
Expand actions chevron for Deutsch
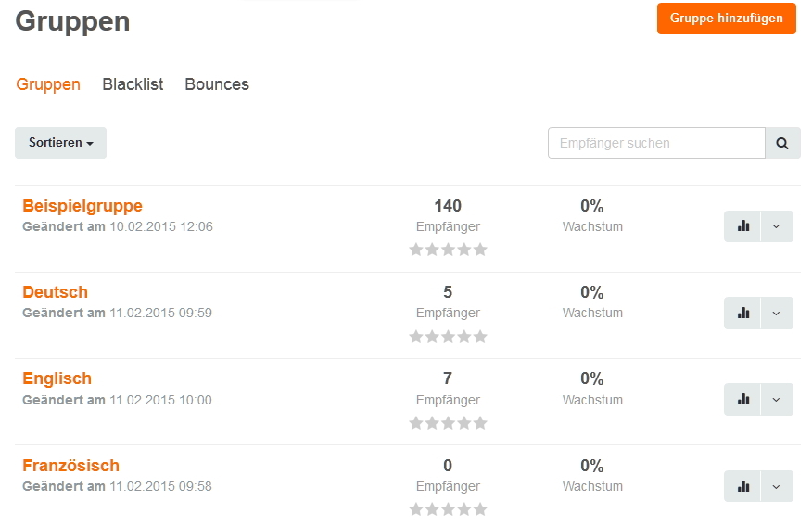pyautogui.click(x=776, y=313)
